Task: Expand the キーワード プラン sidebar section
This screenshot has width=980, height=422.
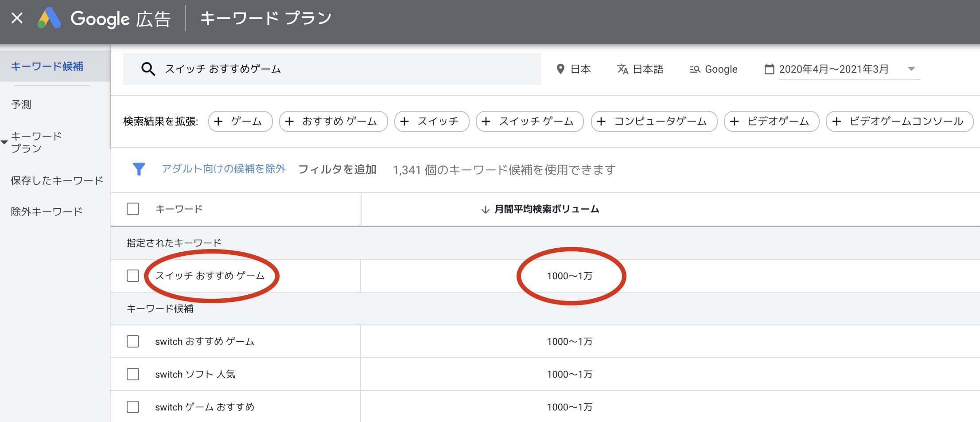Action: [x=4, y=142]
